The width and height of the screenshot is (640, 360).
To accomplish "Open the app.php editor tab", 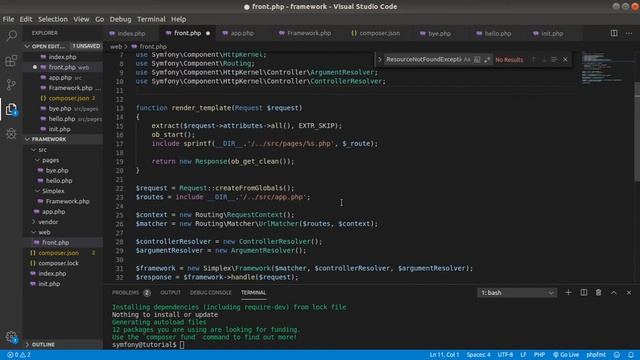I will 242,33.
